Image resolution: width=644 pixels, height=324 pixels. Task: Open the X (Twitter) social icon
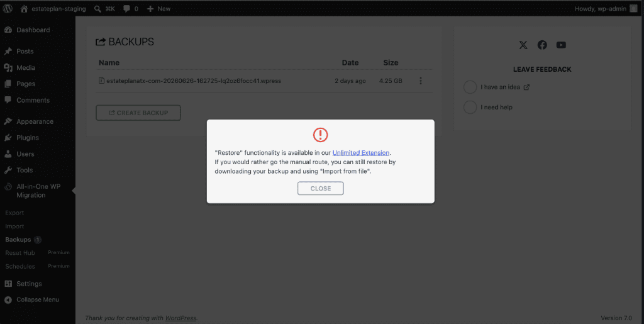[523, 45]
